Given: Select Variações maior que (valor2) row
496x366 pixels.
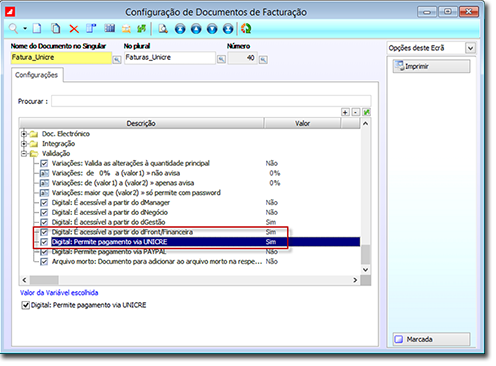Looking at the screenshot, I should [x=136, y=193].
